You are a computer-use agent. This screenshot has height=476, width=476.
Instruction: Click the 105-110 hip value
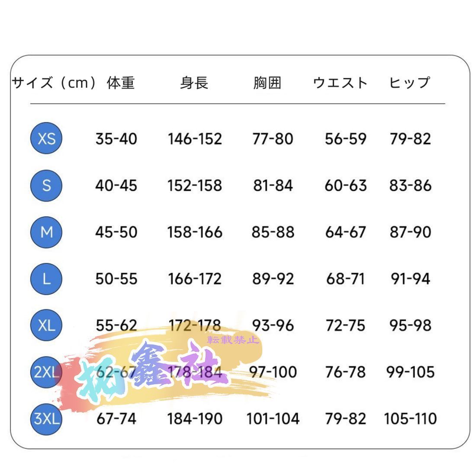click(x=410, y=418)
